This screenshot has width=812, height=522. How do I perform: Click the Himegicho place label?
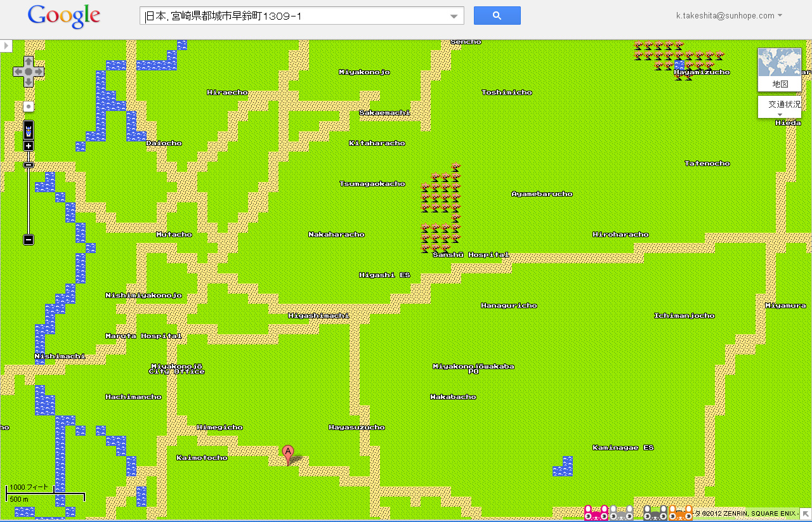click(x=219, y=427)
